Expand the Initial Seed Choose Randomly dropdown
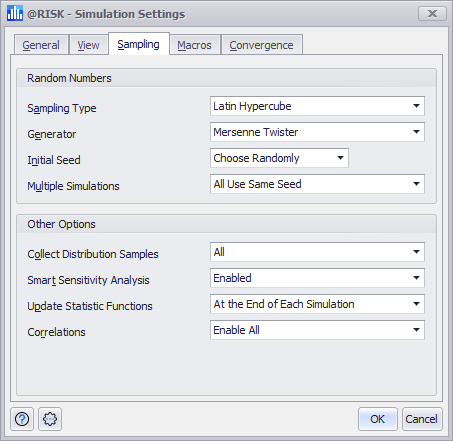 (x=279, y=158)
